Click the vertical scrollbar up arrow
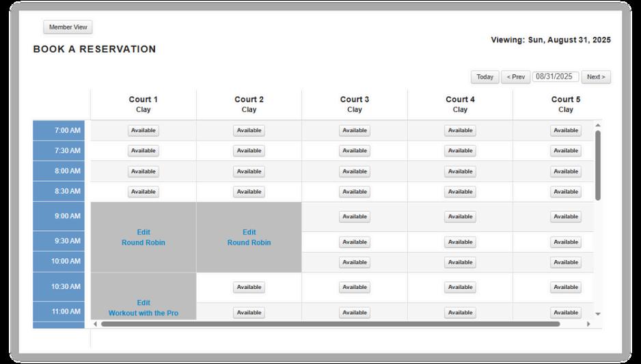 (598, 126)
